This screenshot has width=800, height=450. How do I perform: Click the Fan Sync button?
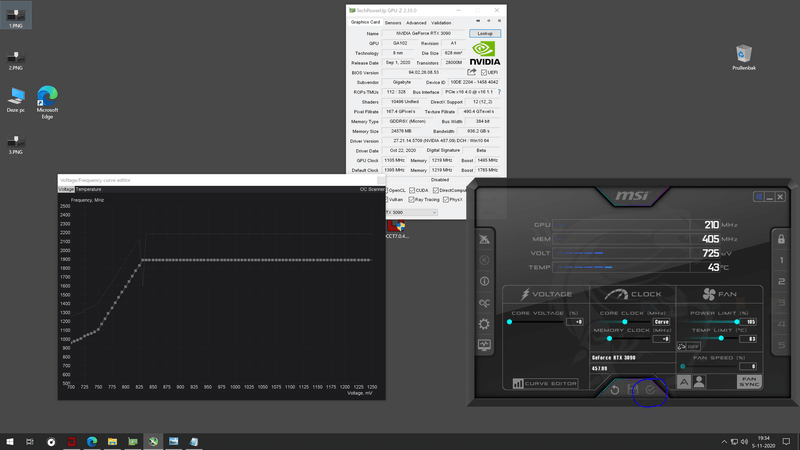click(749, 382)
